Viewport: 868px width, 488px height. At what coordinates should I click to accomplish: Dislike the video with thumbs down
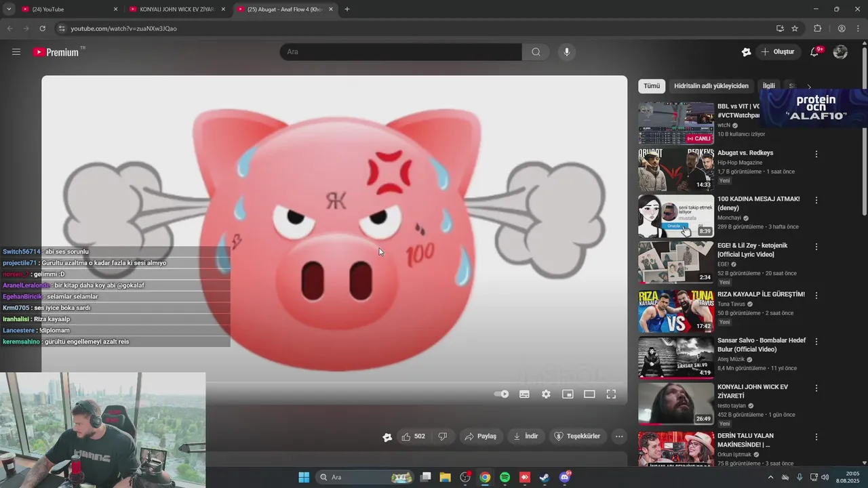pos(443,436)
